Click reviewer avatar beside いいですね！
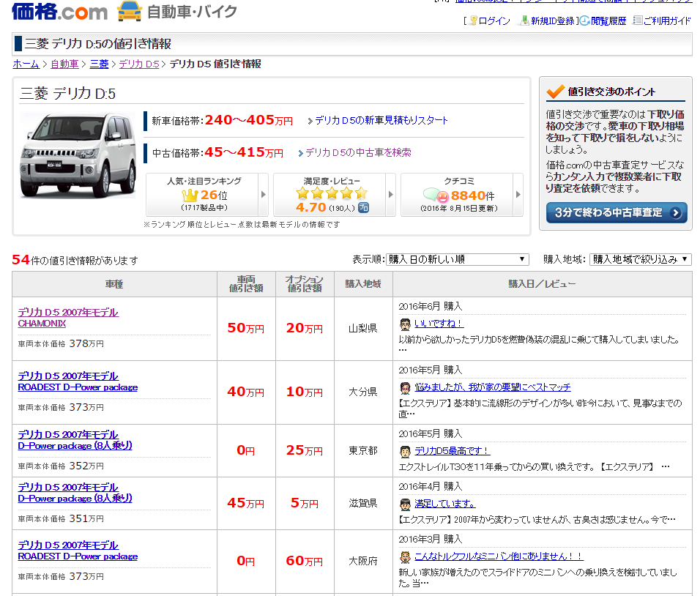The image size is (700, 596). coord(405,324)
